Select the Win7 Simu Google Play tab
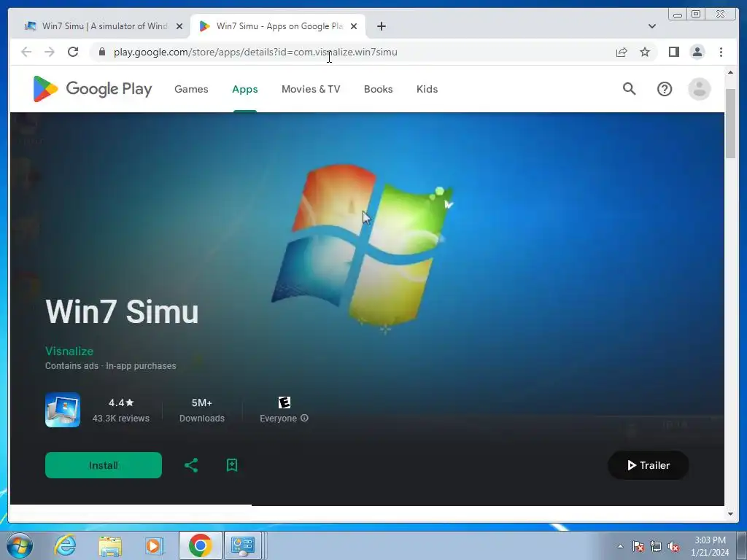This screenshot has height=560, width=747. pos(278,26)
